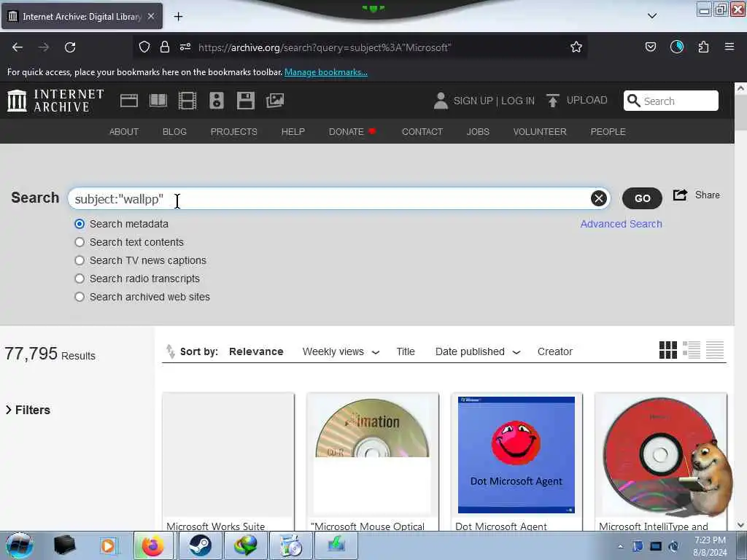Viewport: 747px width, 560px height.
Task: Click the Share icon
Action: click(681, 195)
